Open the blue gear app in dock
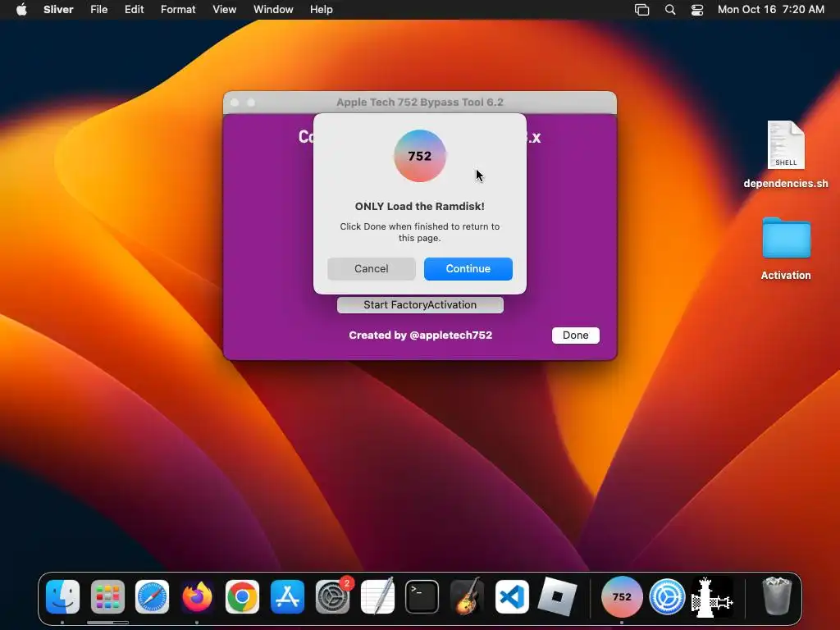840x630 pixels. click(x=667, y=597)
